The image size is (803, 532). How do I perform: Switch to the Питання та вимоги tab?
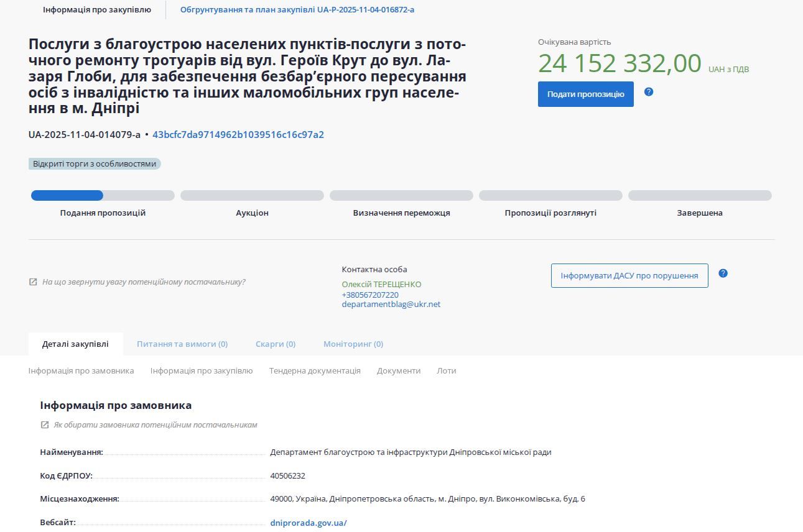pyautogui.click(x=182, y=344)
